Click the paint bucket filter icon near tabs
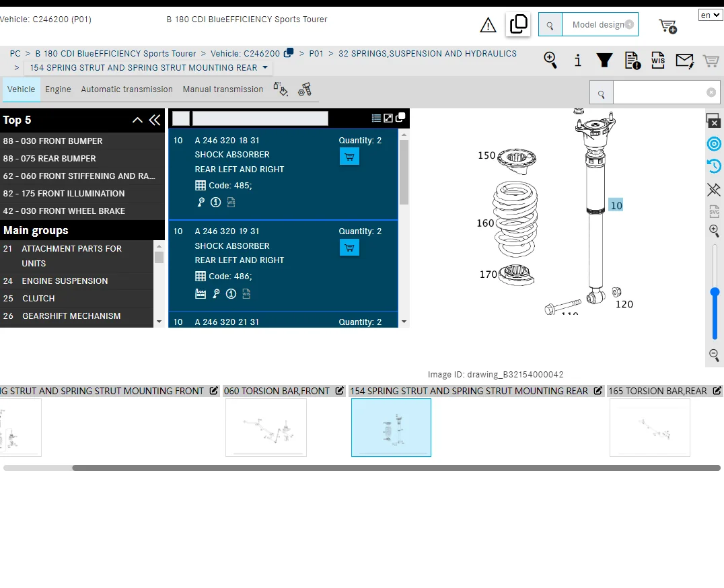Image resolution: width=724 pixels, height=588 pixels. click(281, 89)
